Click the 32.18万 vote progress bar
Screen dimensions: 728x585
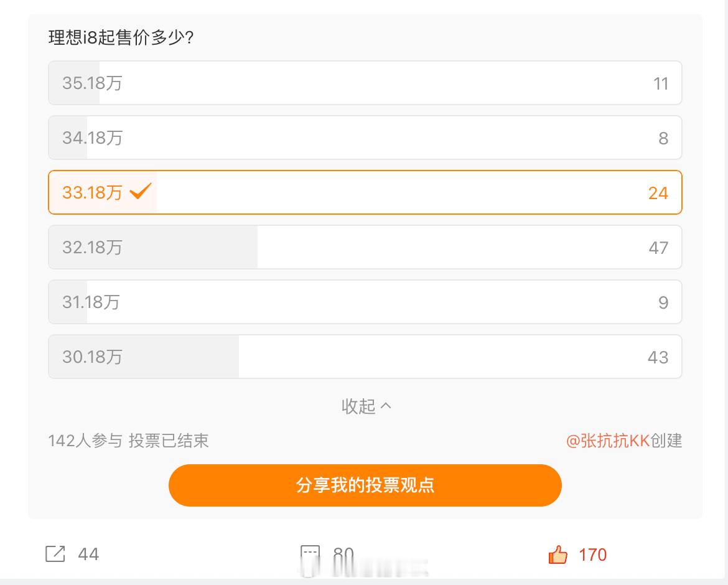point(152,247)
